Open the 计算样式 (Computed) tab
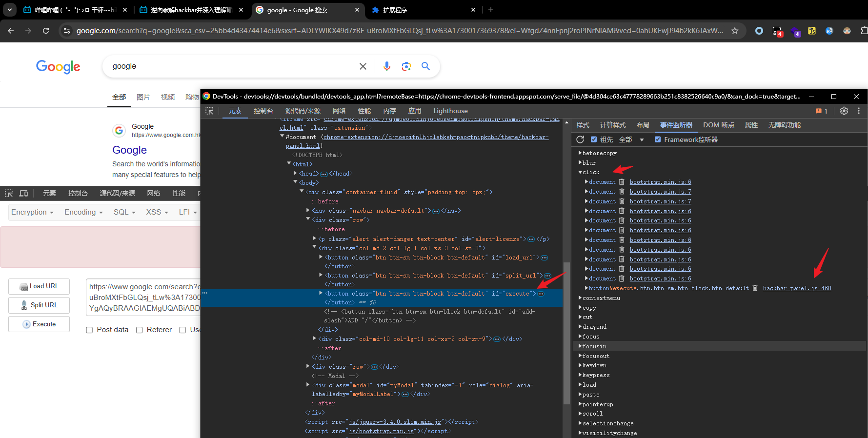868x438 pixels. pyautogui.click(x=612, y=125)
